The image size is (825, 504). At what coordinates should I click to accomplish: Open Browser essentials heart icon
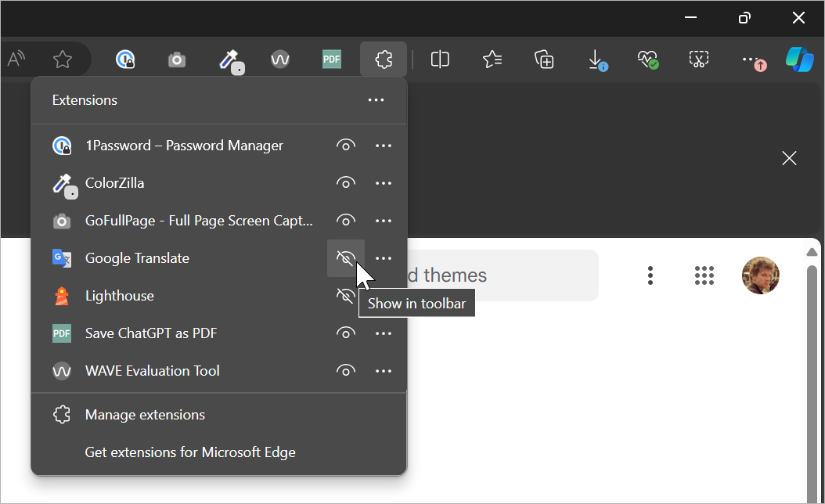click(x=648, y=59)
